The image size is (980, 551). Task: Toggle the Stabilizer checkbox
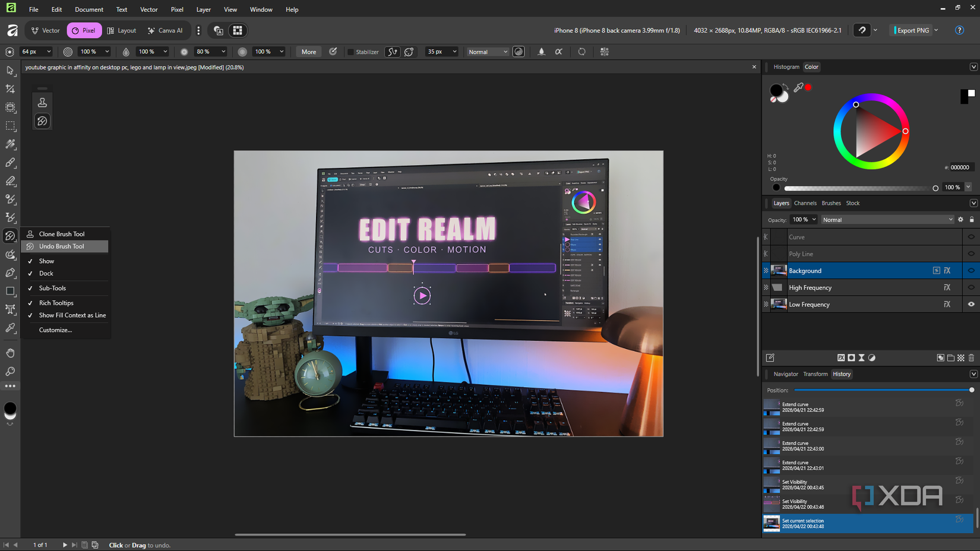tap(350, 52)
